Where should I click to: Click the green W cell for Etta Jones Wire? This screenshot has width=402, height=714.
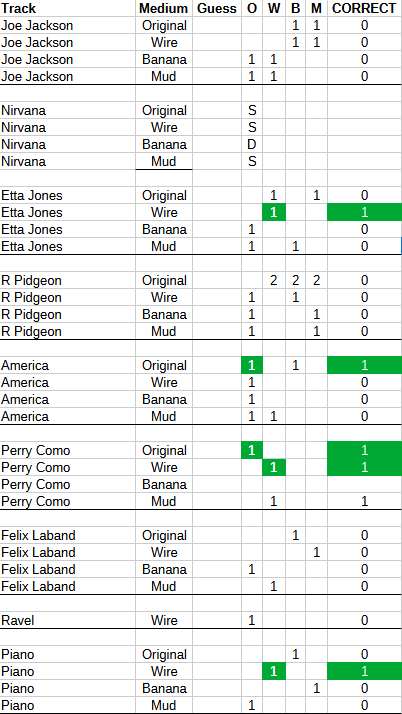pyautogui.click(x=274, y=213)
